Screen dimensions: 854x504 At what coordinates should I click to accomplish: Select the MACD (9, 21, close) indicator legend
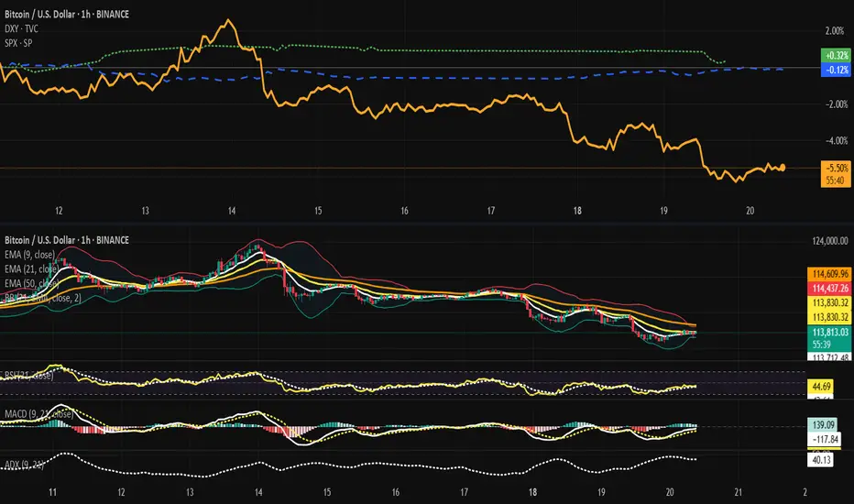(x=38, y=414)
